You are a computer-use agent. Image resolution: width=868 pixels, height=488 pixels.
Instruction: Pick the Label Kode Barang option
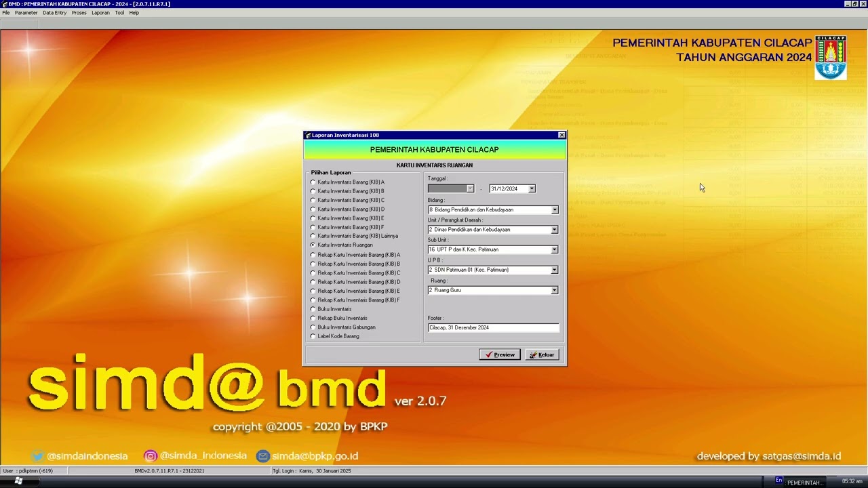point(336,336)
